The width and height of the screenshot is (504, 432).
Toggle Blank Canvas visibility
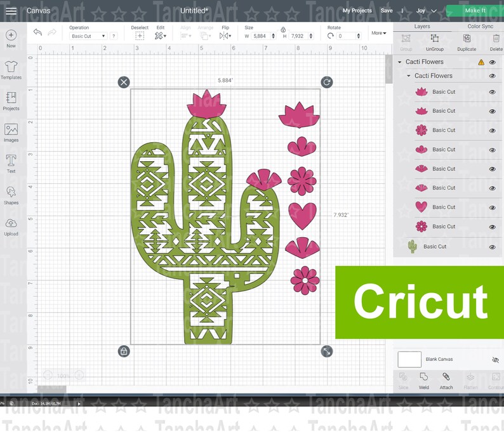(x=495, y=360)
